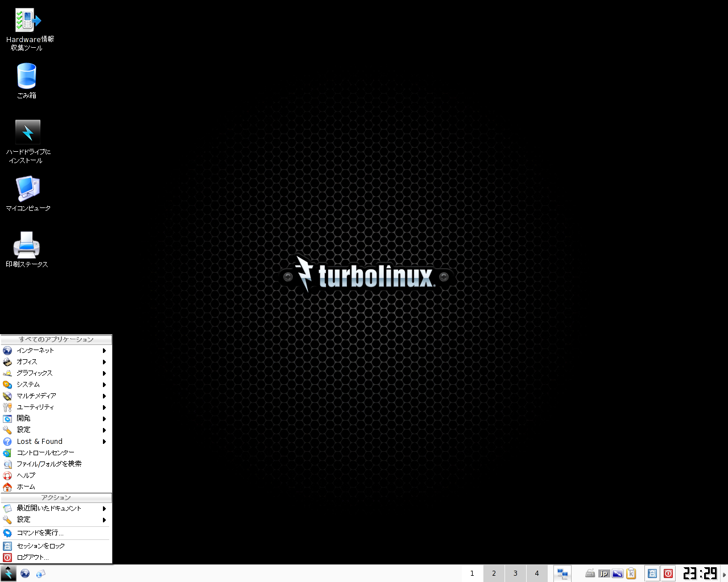Viewport: 728px width, 582px height.
Task: Click ログアウト... in the menu
Action: [33, 557]
